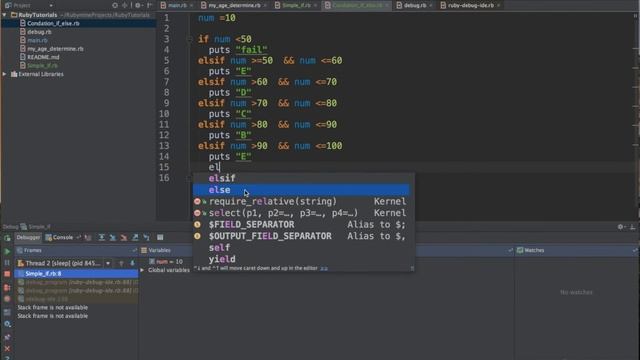This screenshot has width=640, height=360.
Task: Click the Frames panel header
Action: tap(77, 250)
